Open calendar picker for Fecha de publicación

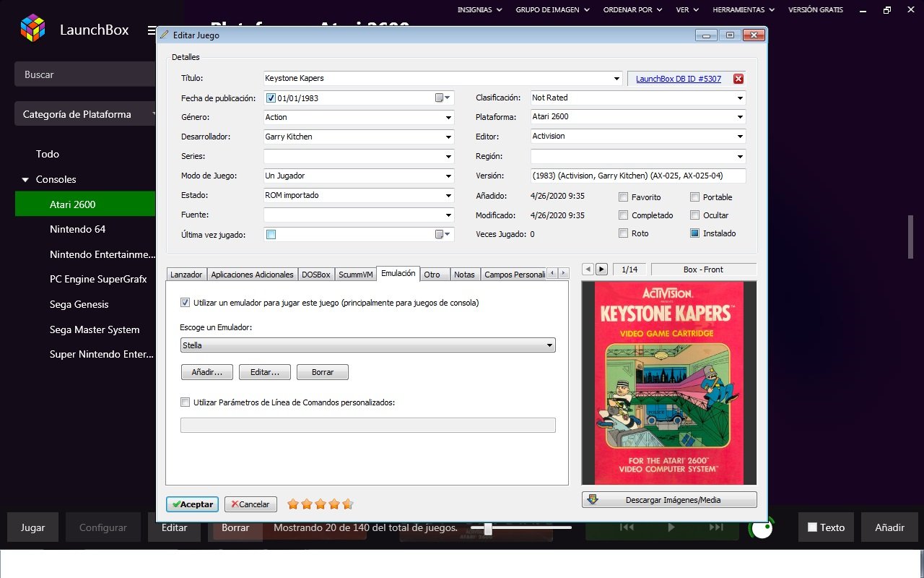[x=442, y=98]
